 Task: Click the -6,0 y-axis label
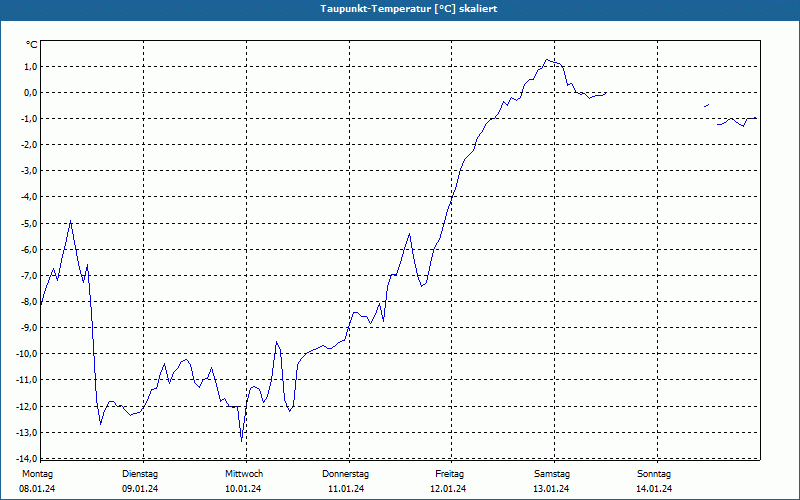[x=28, y=249]
